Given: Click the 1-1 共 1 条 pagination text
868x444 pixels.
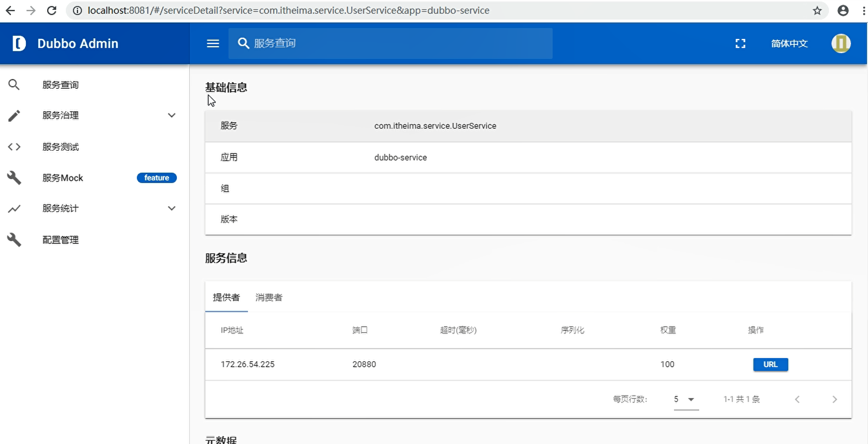Looking at the screenshot, I should (x=741, y=399).
